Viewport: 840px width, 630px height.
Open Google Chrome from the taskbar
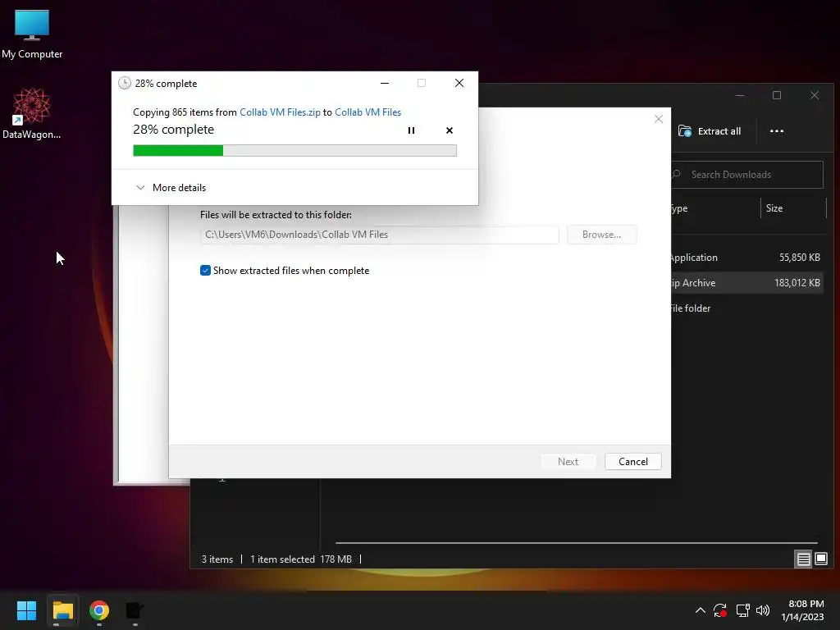(x=99, y=610)
